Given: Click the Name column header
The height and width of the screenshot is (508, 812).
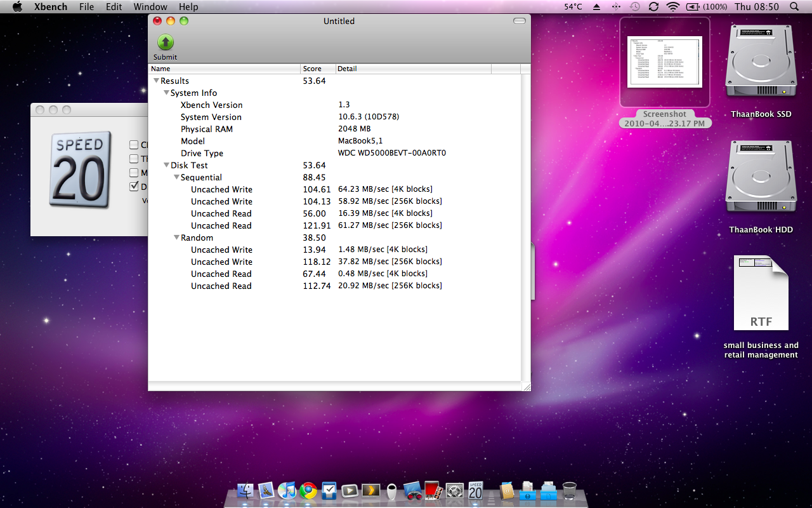Looking at the screenshot, I should [x=225, y=69].
